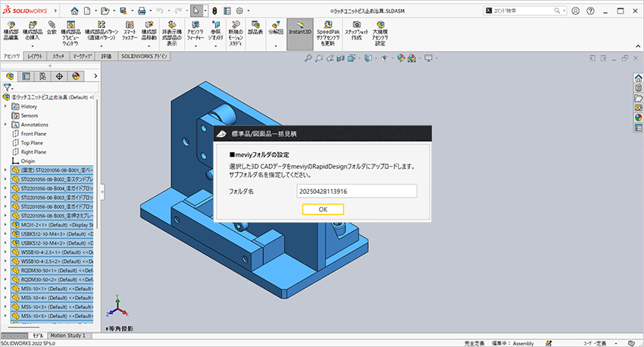Expand the SOLIDWORKS menu arrow next to logo

pyautogui.click(x=55, y=11)
